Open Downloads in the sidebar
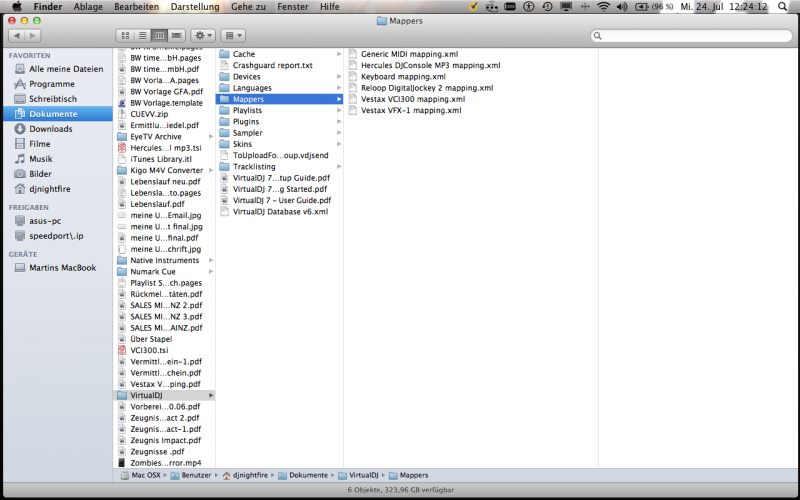 click(50, 129)
